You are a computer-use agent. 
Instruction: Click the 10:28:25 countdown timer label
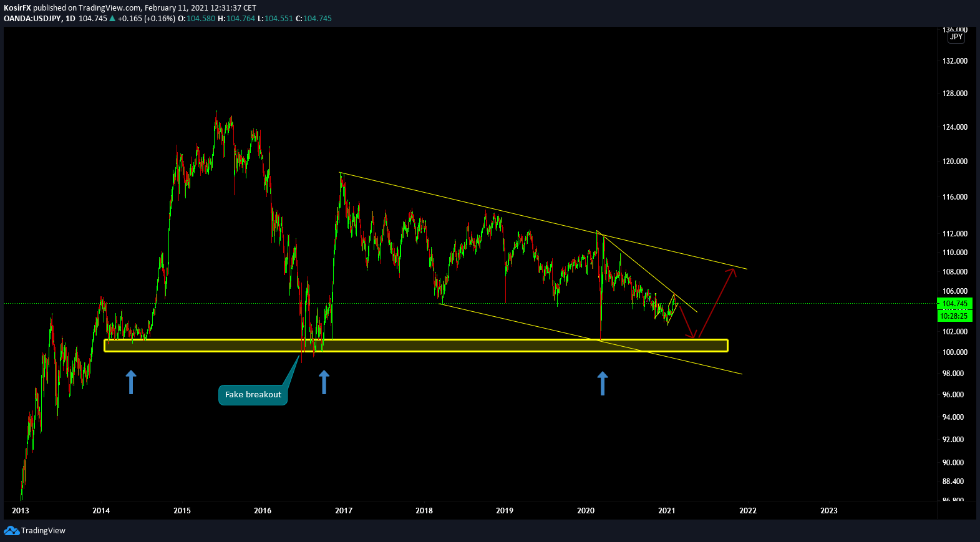click(x=955, y=316)
